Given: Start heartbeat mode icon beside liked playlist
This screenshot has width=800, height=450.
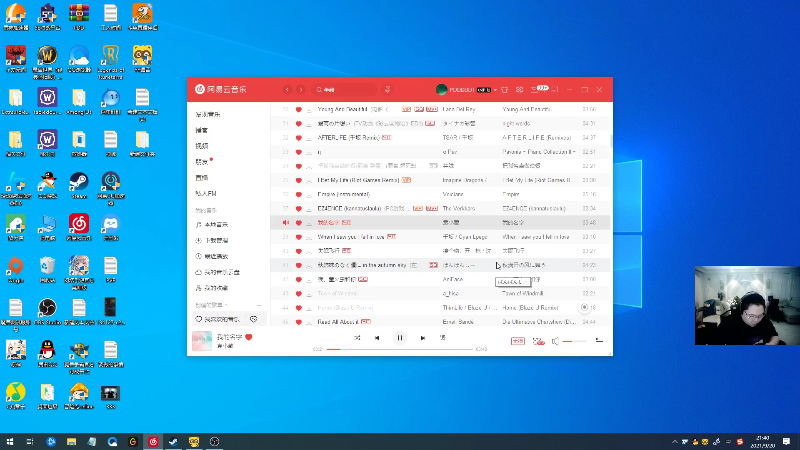Looking at the screenshot, I should click(x=254, y=319).
